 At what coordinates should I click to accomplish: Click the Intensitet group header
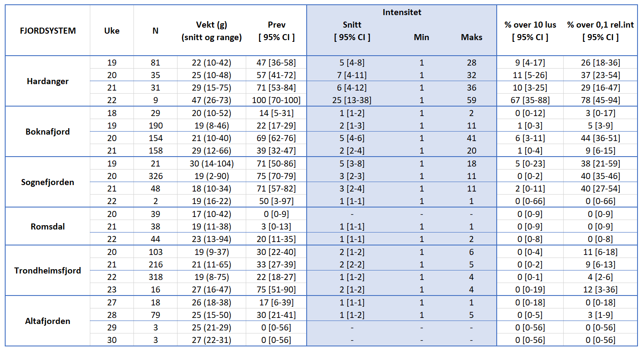click(402, 12)
